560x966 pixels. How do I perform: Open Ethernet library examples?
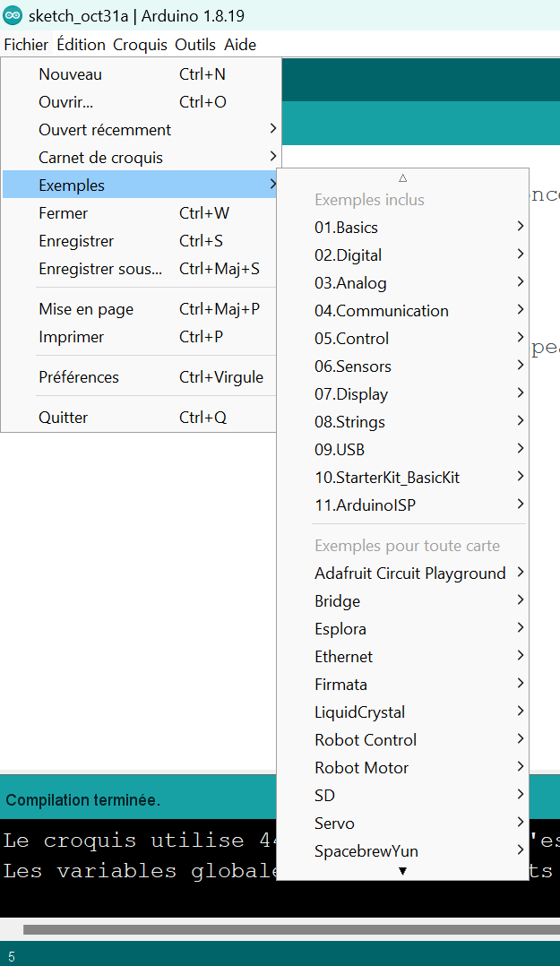point(403,656)
